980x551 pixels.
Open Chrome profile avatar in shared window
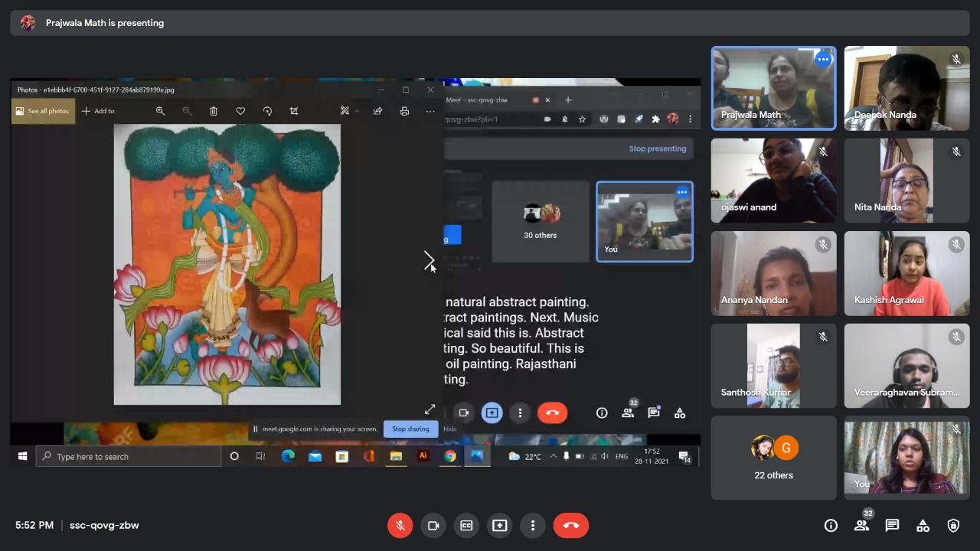point(673,119)
